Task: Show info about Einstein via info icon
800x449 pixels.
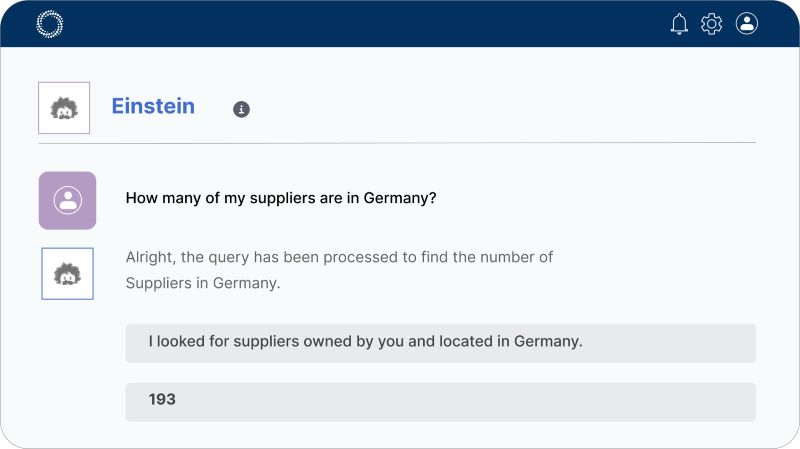Action: click(241, 109)
